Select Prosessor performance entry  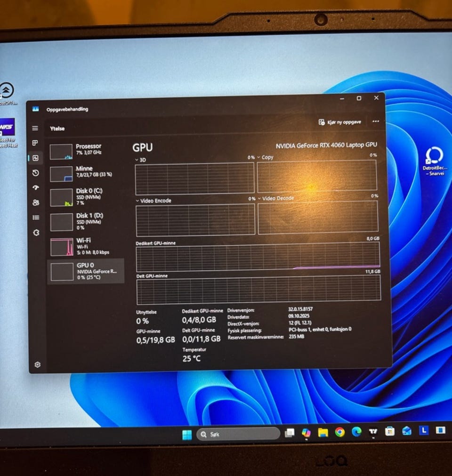[x=86, y=151]
